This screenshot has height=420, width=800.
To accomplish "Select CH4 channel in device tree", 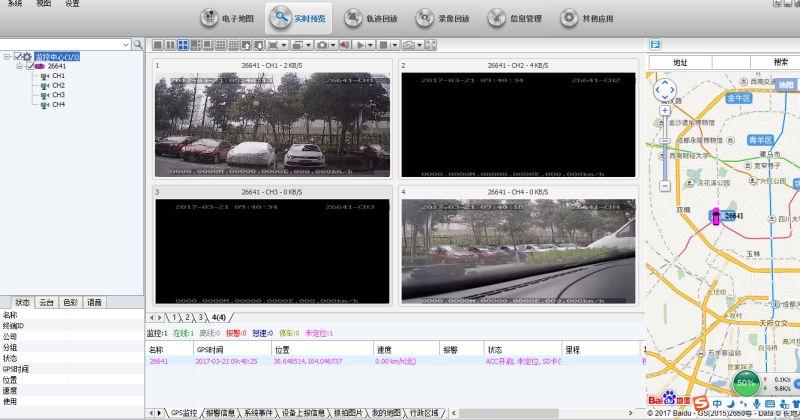I will point(58,105).
